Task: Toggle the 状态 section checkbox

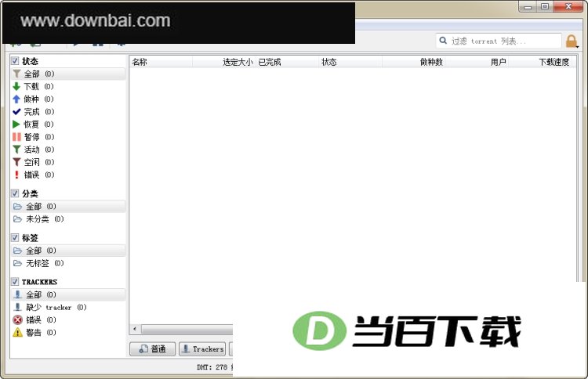Action: 15,60
